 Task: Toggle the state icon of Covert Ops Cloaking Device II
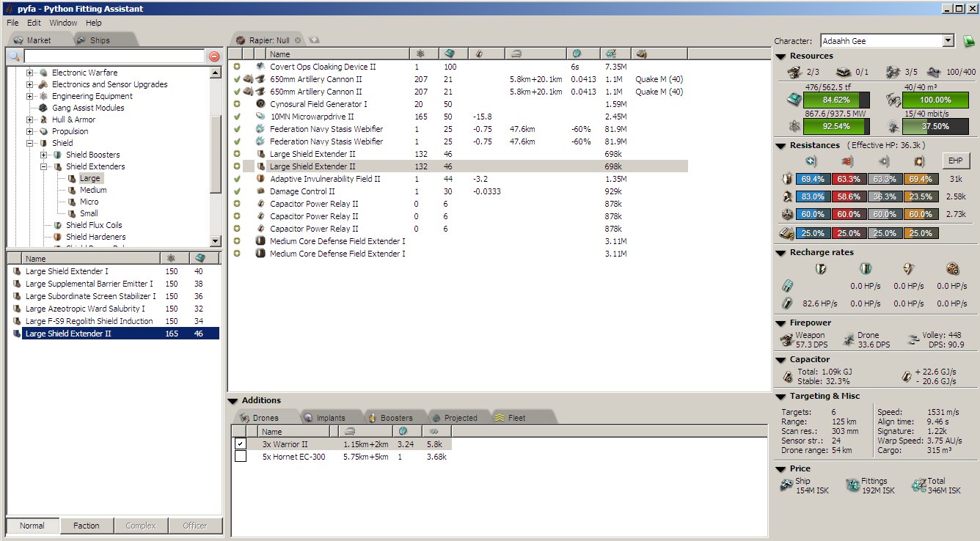click(237, 67)
